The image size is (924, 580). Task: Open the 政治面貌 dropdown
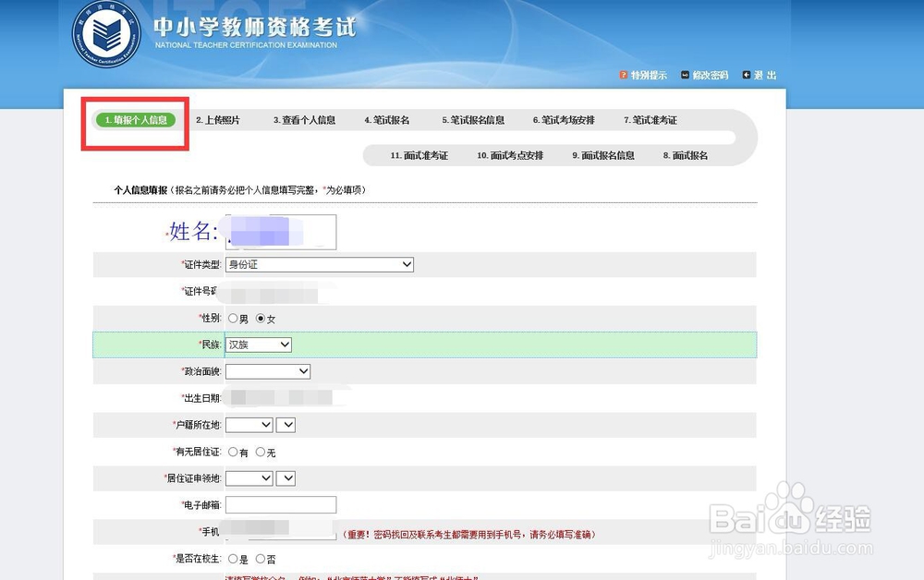point(268,371)
